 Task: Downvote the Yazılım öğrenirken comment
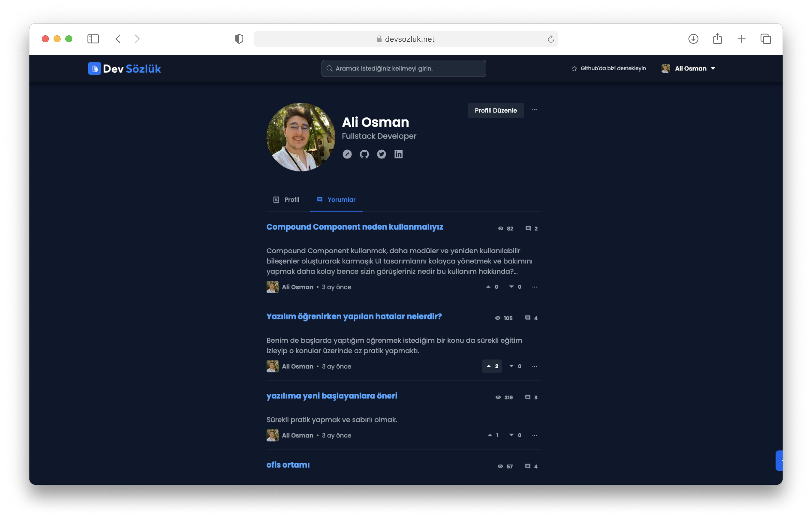click(x=515, y=366)
